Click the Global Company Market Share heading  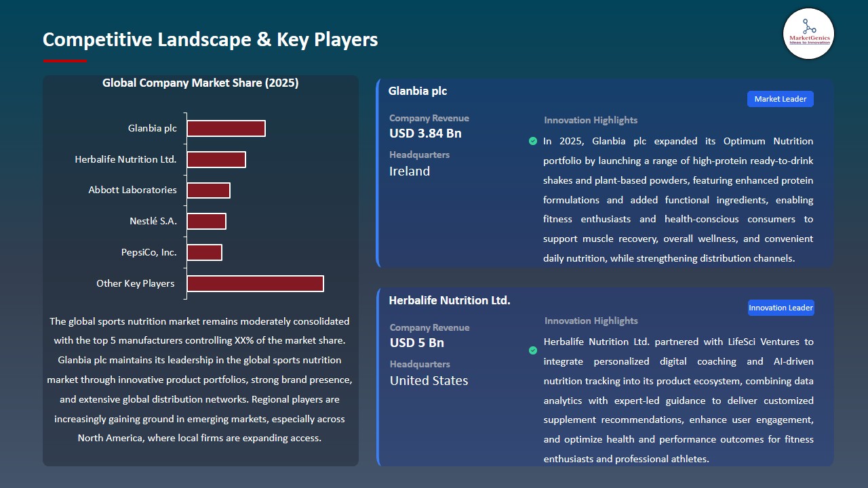click(x=200, y=83)
